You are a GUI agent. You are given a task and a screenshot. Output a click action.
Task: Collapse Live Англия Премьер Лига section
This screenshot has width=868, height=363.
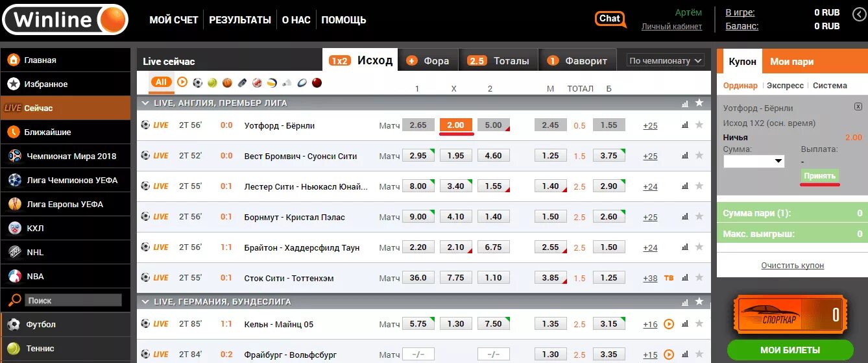pyautogui.click(x=145, y=103)
